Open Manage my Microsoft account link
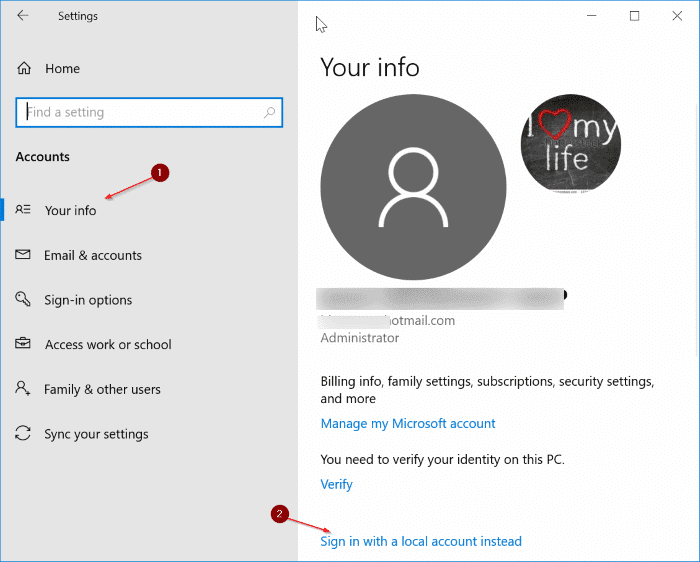 point(408,423)
